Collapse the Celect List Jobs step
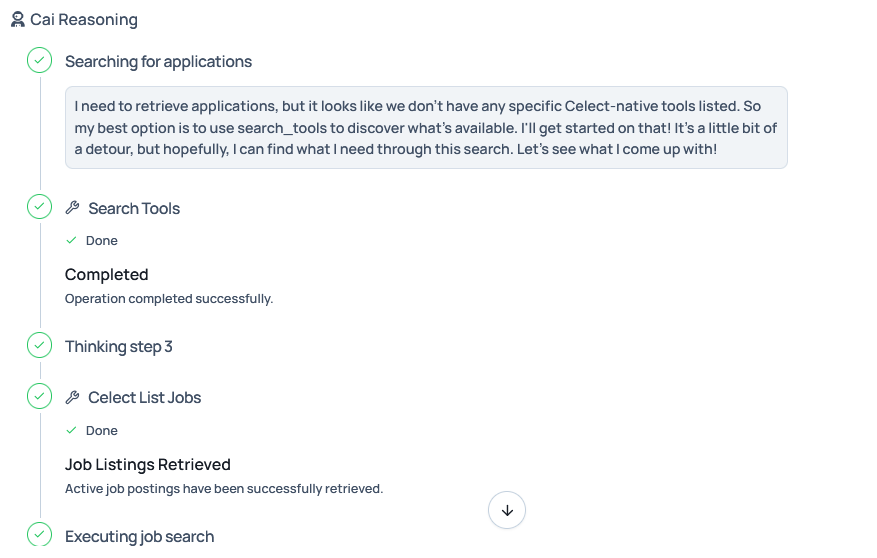 (144, 398)
